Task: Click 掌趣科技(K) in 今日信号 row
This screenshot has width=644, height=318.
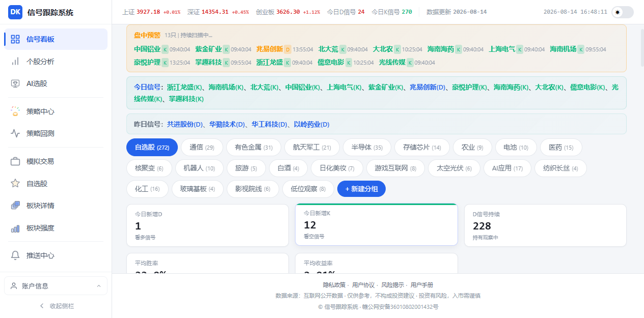Action: tap(186, 99)
